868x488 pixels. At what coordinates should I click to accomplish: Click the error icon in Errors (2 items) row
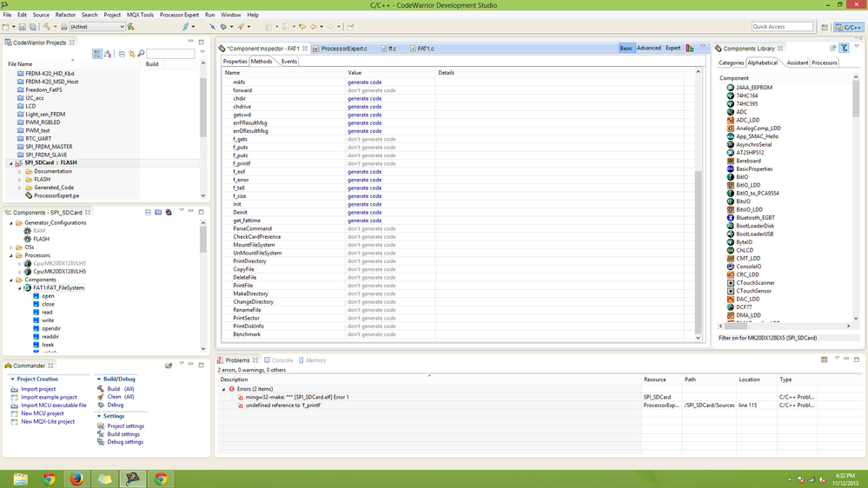(231, 389)
